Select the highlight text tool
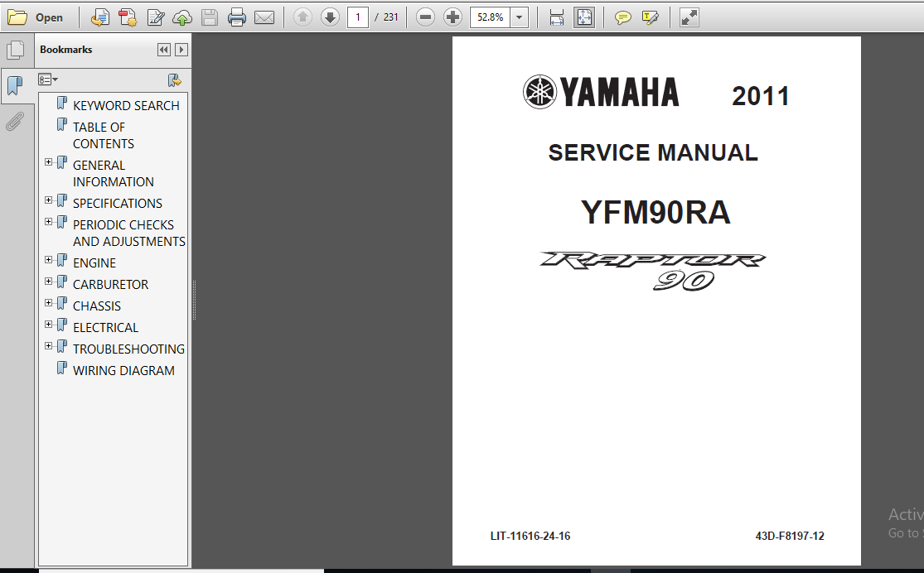Screen dimensions: 924x573 coord(650,17)
